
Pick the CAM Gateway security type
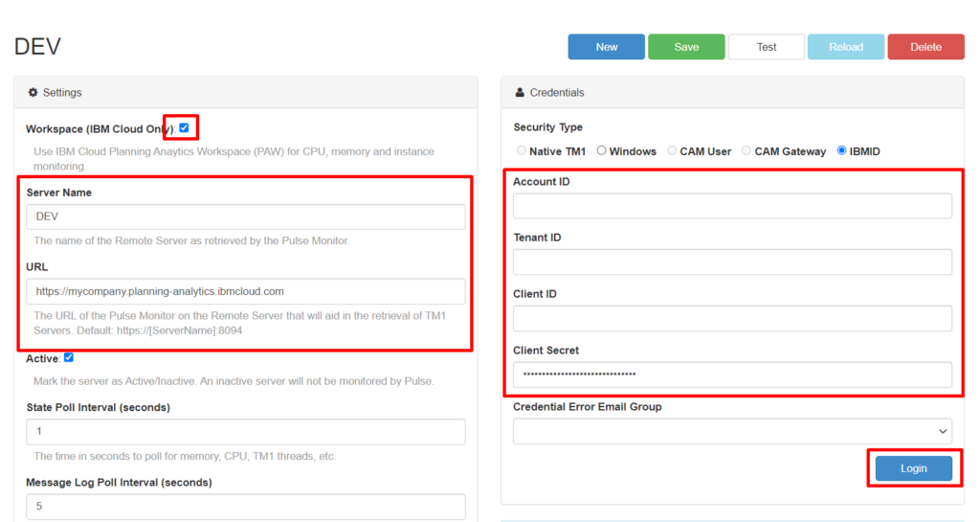coord(746,151)
